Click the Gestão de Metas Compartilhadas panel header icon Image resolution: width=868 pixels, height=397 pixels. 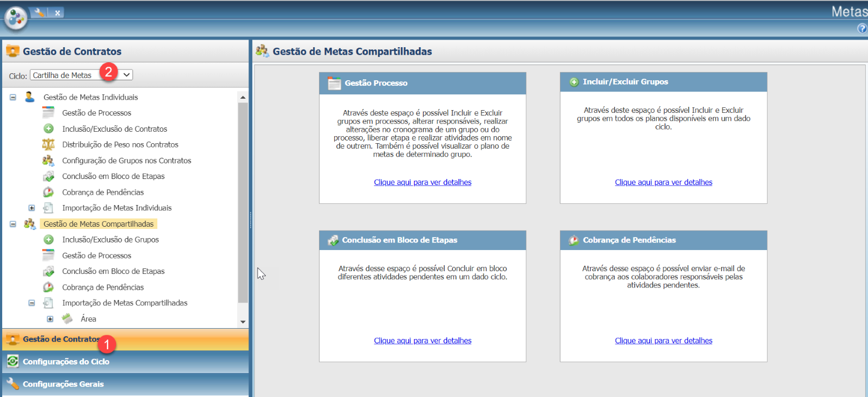(x=262, y=51)
